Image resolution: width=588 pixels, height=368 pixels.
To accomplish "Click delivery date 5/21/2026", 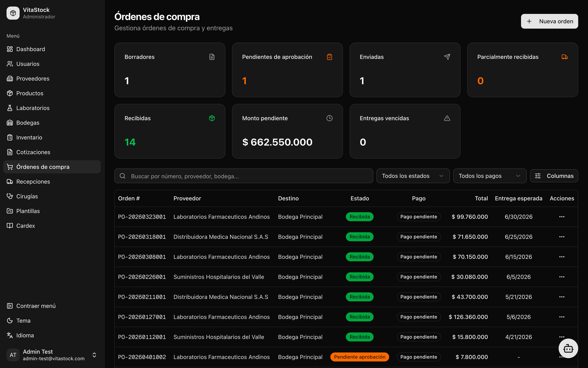I will (519, 297).
